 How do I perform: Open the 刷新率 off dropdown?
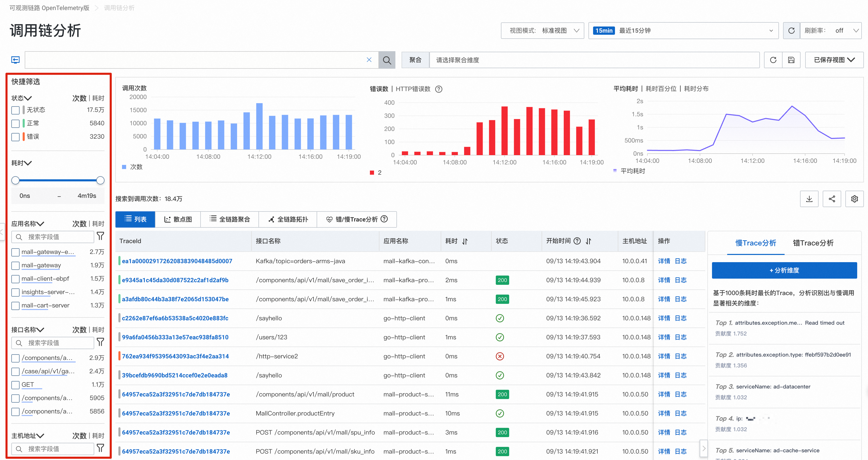831,31
